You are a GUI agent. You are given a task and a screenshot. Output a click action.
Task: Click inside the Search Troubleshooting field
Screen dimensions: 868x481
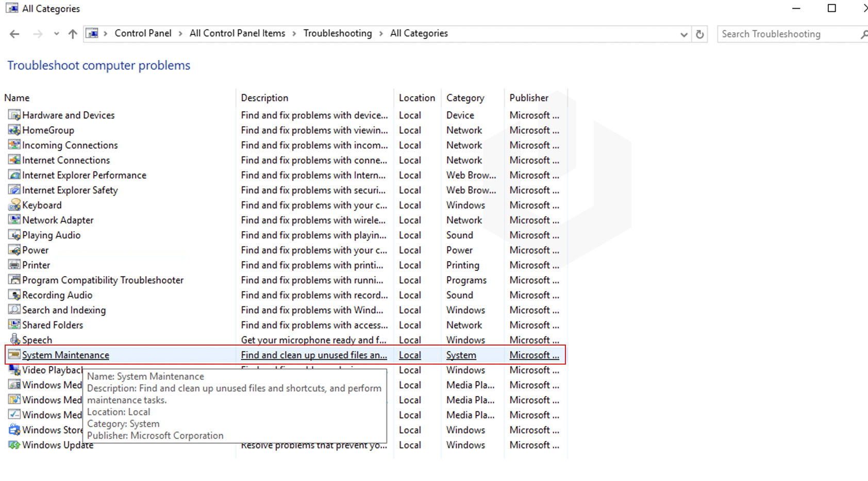[x=778, y=34]
